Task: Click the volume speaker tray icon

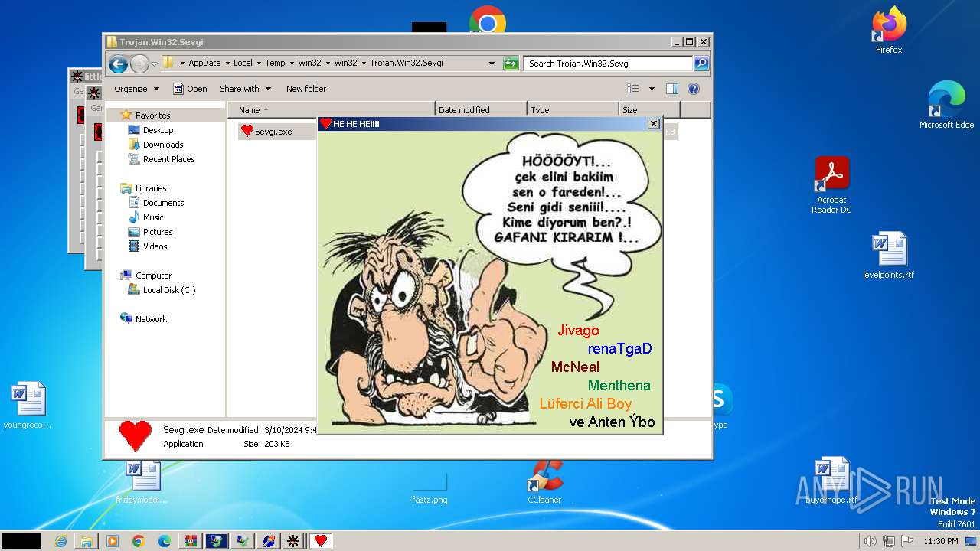Action: coord(870,541)
